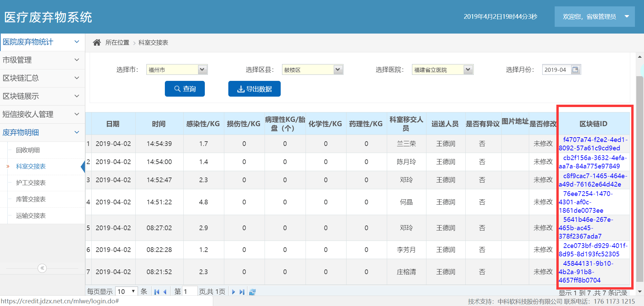644x306 pixels.
Task: Open the 省级管理员 user menu
Action: 595,16
